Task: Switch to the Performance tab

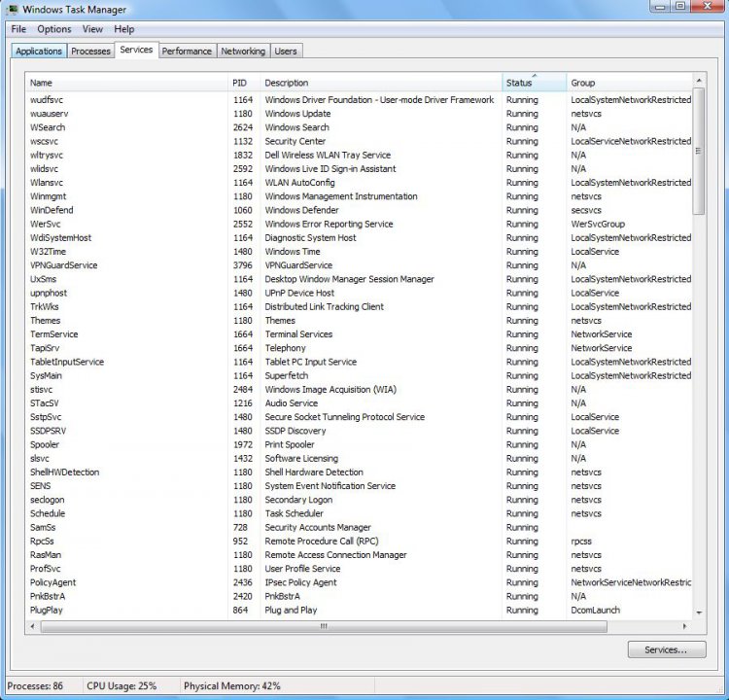Action: coord(187,52)
